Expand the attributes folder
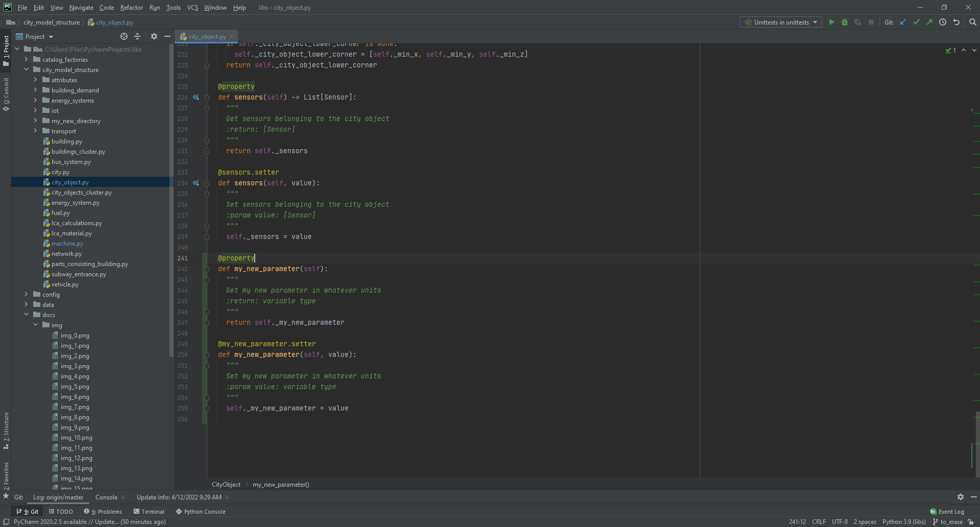980x527 pixels. tap(35, 80)
